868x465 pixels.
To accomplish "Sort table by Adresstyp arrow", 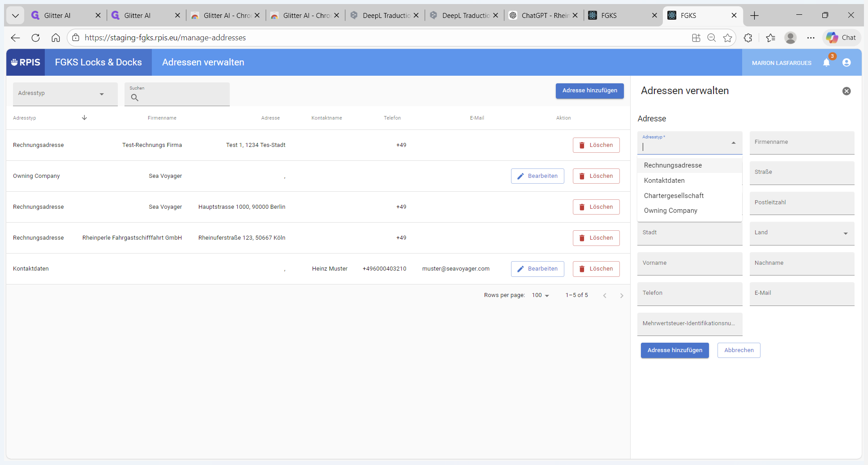I will tap(84, 118).
